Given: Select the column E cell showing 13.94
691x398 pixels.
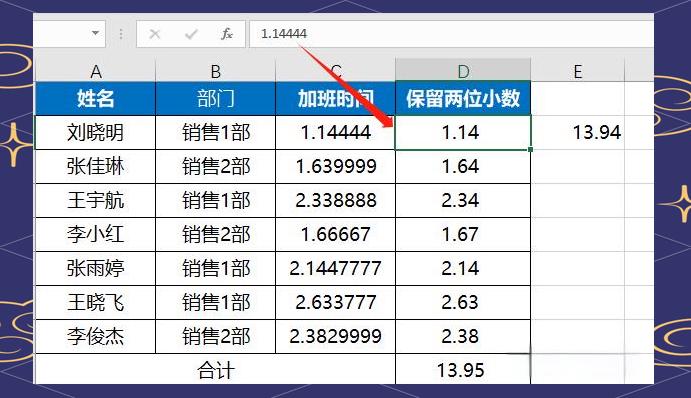Looking at the screenshot, I should coord(578,133).
